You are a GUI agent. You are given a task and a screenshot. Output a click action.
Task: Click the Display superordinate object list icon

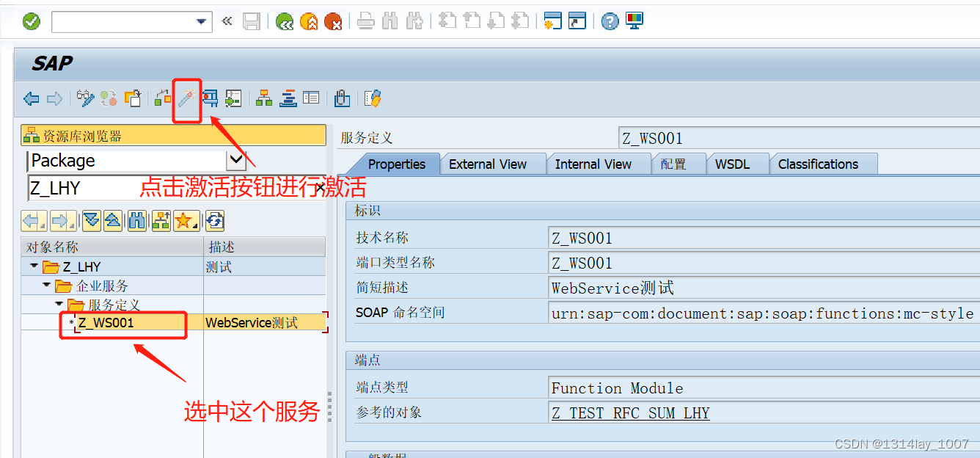(x=161, y=220)
